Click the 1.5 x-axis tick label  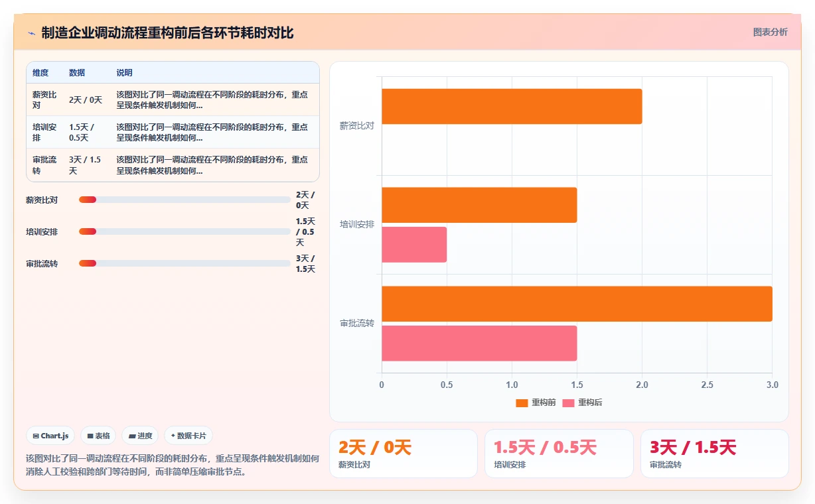tap(577, 385)
